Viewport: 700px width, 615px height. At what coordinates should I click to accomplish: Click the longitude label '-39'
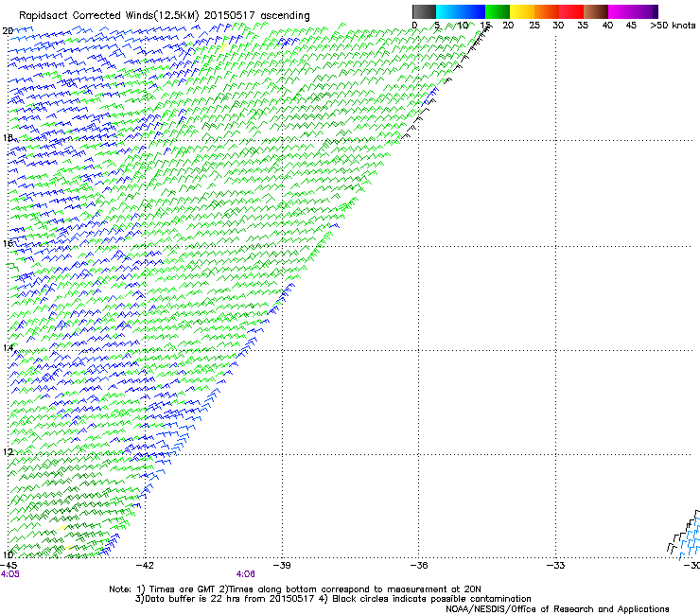point(282,566)
